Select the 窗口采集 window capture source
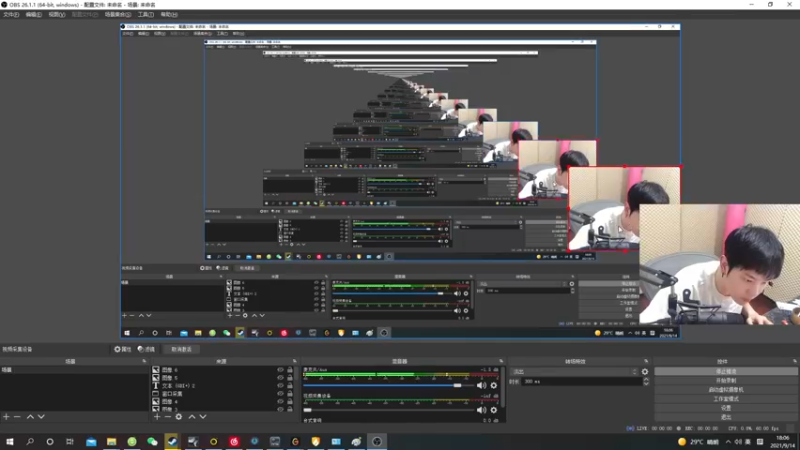 click(x=223, y=394)
